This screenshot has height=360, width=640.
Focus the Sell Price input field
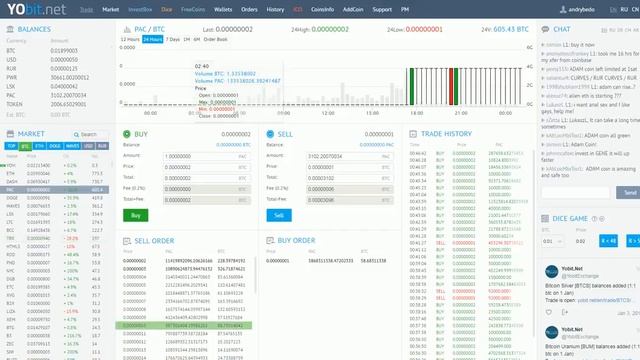(350, 167)
